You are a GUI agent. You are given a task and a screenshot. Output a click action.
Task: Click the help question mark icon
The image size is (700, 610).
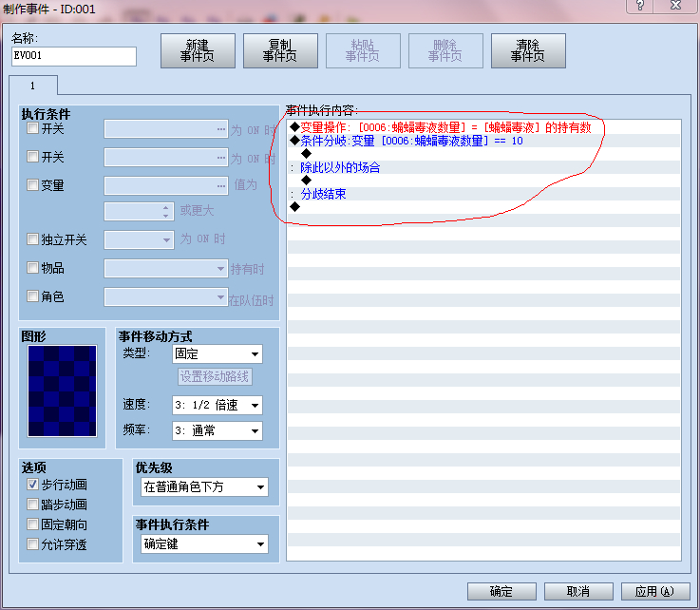pos(640,6)
